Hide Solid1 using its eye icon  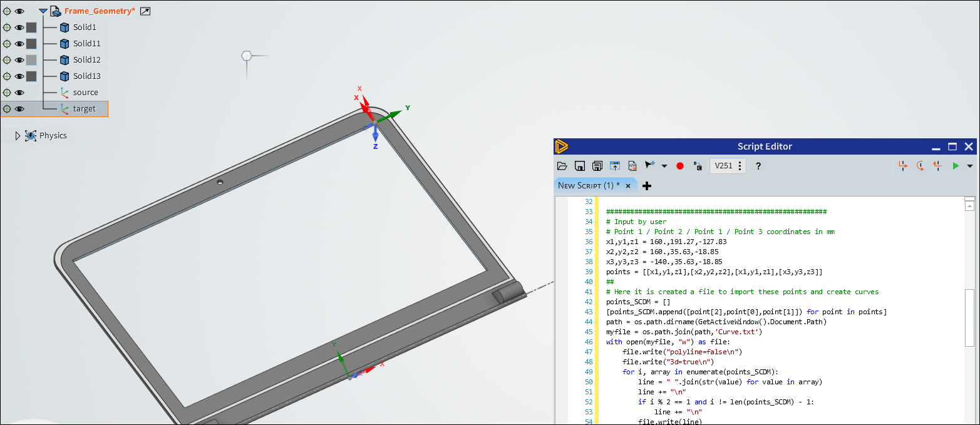coord(19,28)
